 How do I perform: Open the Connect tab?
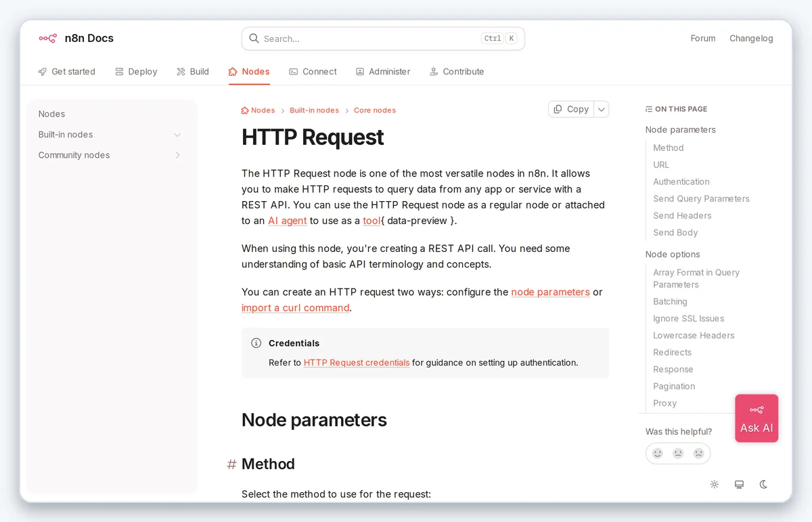[313, 72]
